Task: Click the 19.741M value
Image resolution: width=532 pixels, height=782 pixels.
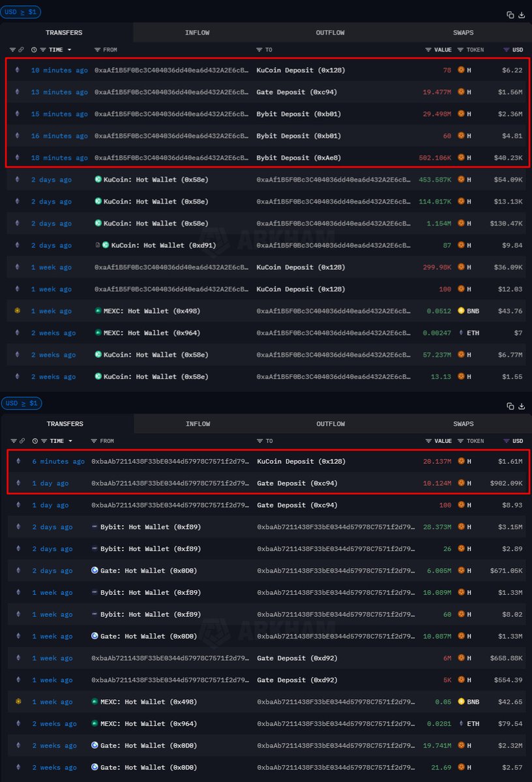Action: (x=437, y=745)
